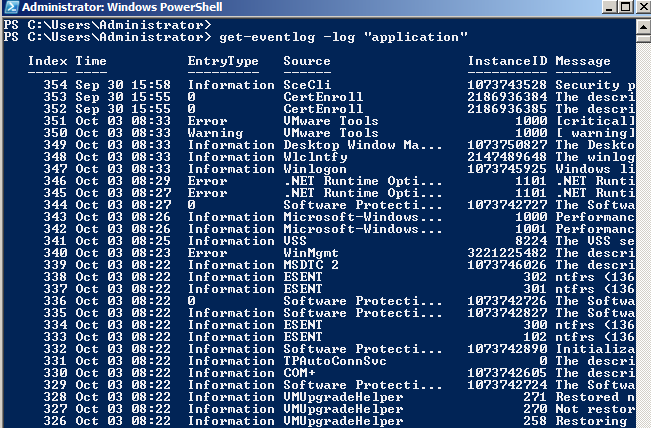Click source 'COM+'
The width and height of the screenshot is (651, 428).
click(x=299, y=373)
